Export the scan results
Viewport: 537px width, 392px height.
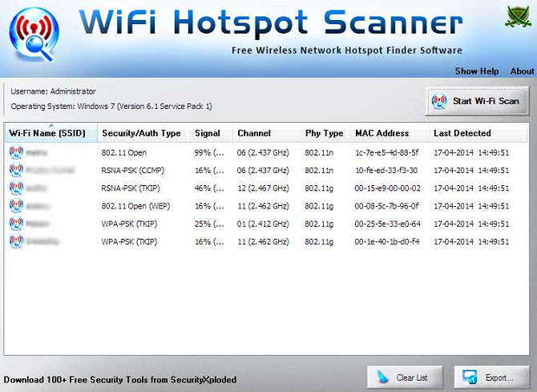point(492,378)
